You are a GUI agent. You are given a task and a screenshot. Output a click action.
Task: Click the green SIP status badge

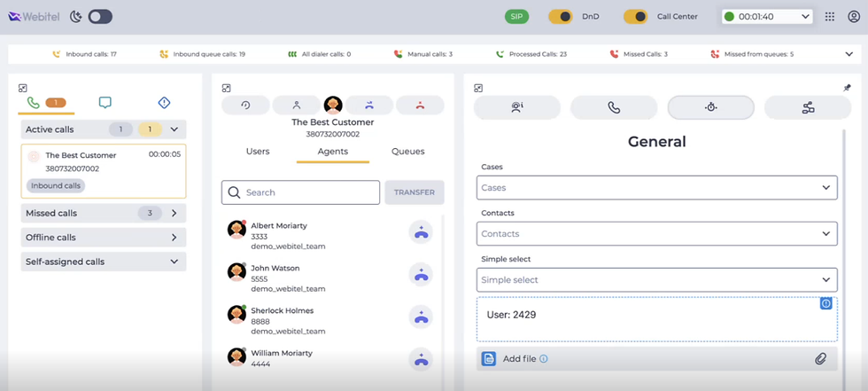click(516, 17)
